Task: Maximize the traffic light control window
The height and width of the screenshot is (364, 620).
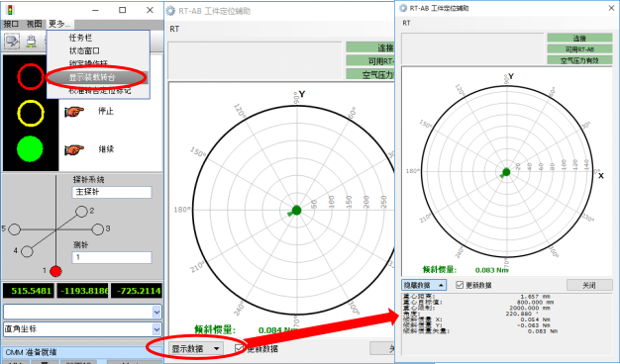Action: 123,10
